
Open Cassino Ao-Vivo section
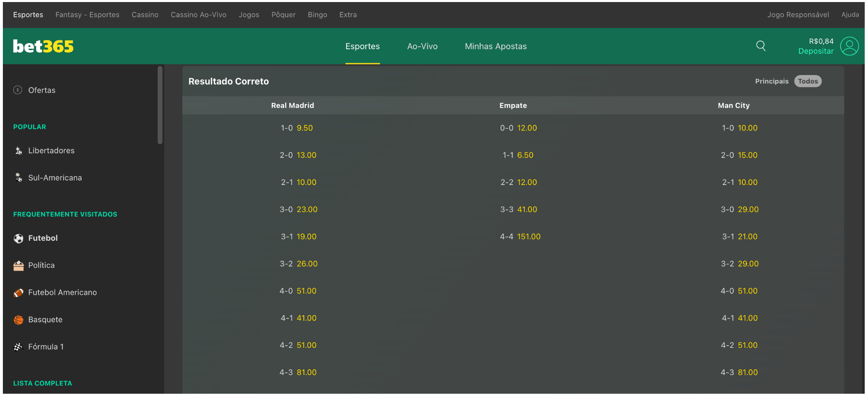coord(198,15)
